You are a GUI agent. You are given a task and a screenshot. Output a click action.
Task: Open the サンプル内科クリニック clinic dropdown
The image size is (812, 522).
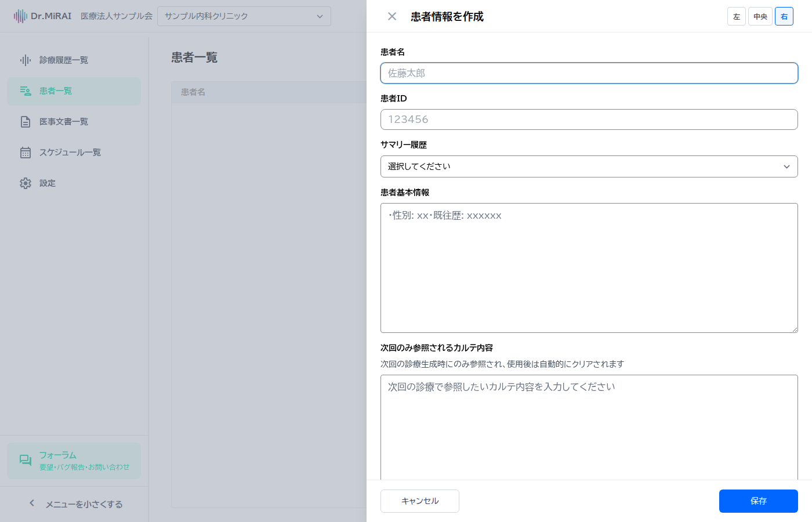[244, 16]
